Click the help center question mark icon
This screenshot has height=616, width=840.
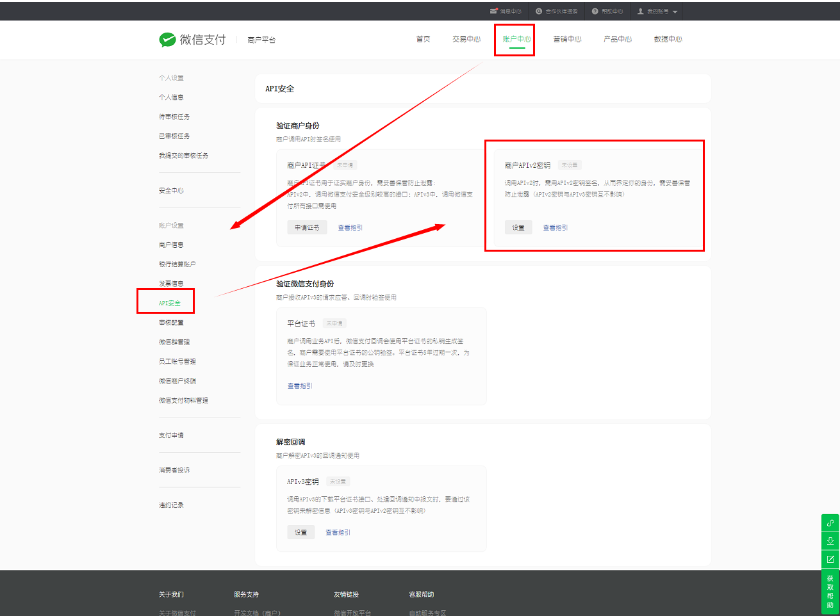click(x=595, y=11)
